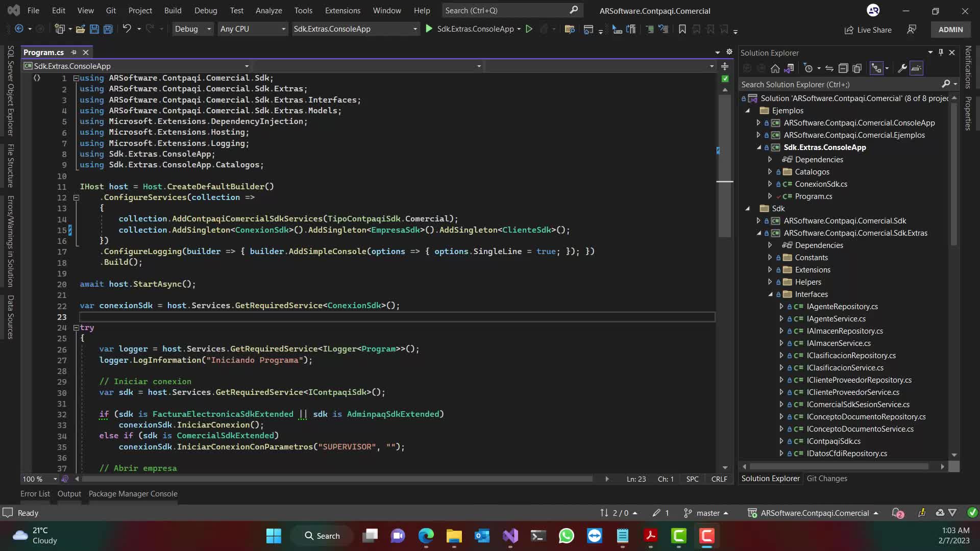Click the Live Share button

pyautogui.click(x=868, y=30)
